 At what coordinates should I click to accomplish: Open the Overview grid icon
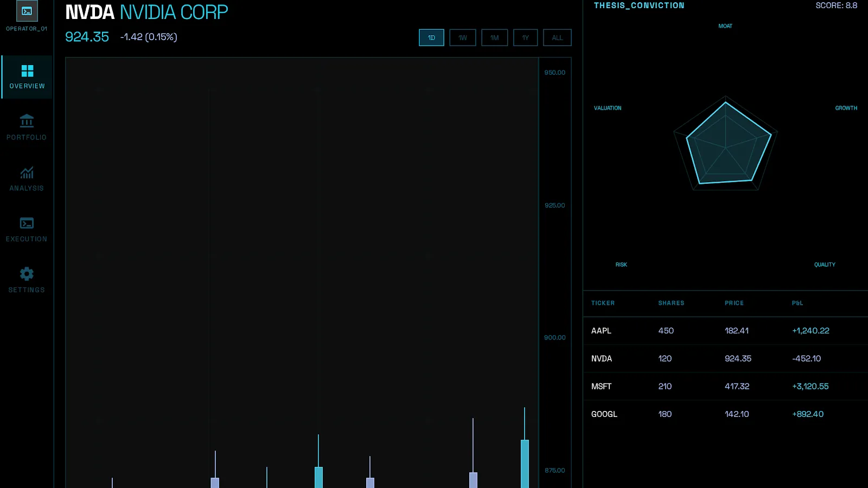[x=27, y=71]
